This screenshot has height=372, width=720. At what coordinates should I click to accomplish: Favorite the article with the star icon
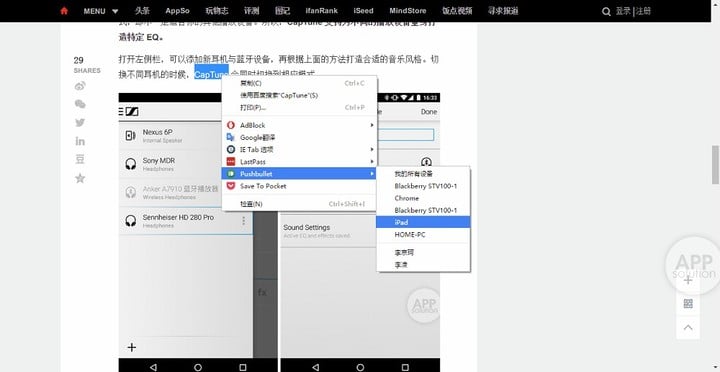pyautogui.click(x=80, y=178)
